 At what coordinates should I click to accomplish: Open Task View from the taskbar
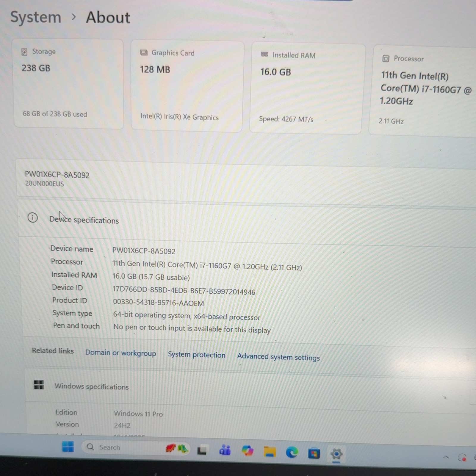[x=202, y=450]
